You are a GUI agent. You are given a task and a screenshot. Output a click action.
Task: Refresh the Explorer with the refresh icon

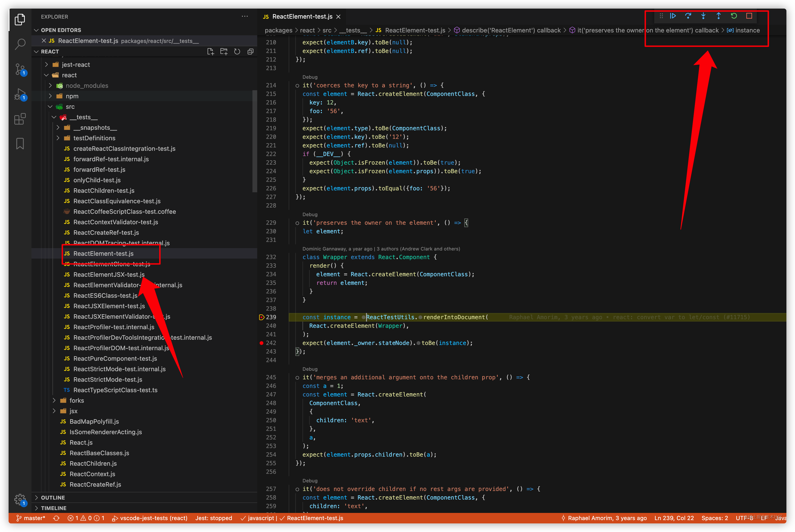237,51
